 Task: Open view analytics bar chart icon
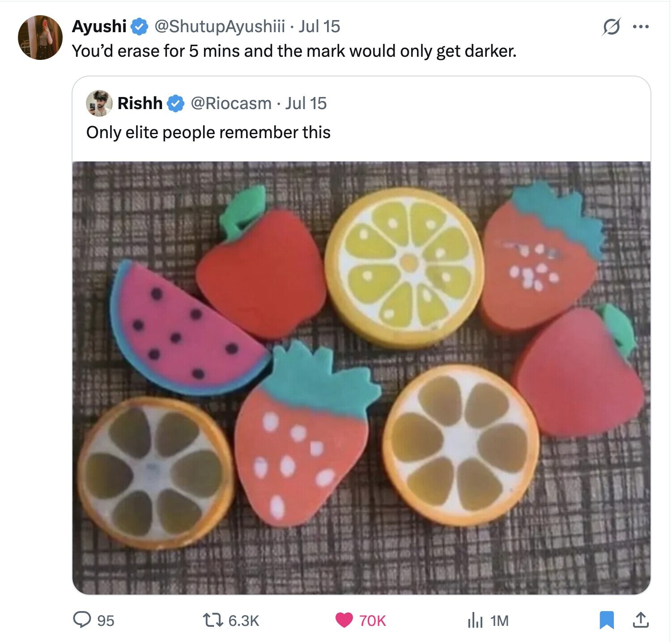pos(475,620)
